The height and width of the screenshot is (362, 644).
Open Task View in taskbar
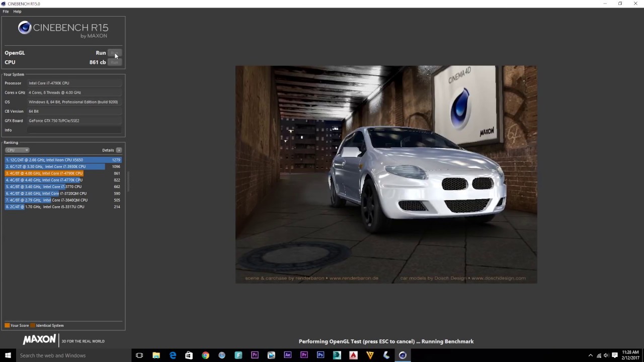(139, 355)
